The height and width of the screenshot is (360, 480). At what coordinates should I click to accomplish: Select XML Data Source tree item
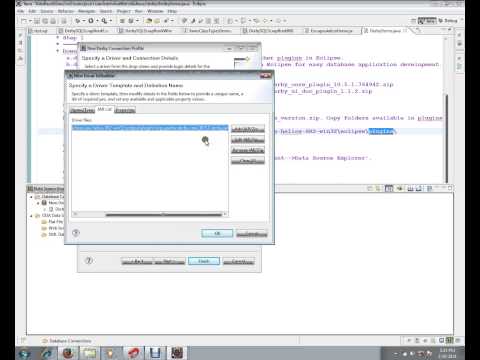pos(52,234)
